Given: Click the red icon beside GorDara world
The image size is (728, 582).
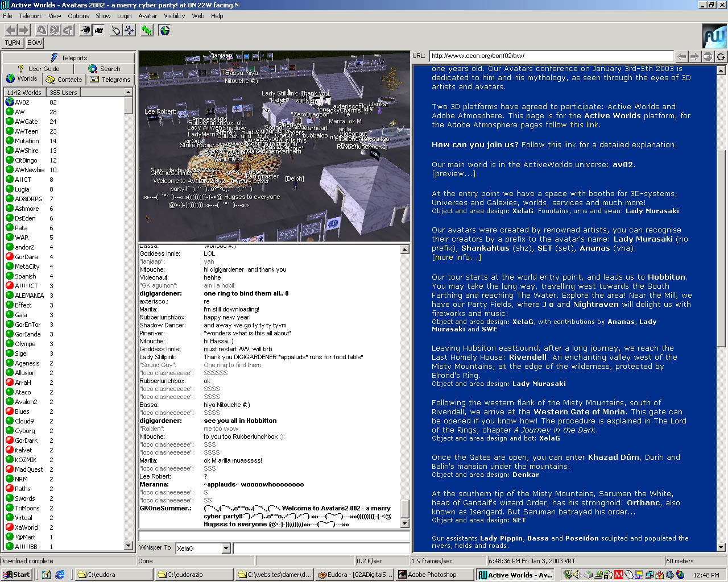Looking at the screenshot, I should 10,257.
